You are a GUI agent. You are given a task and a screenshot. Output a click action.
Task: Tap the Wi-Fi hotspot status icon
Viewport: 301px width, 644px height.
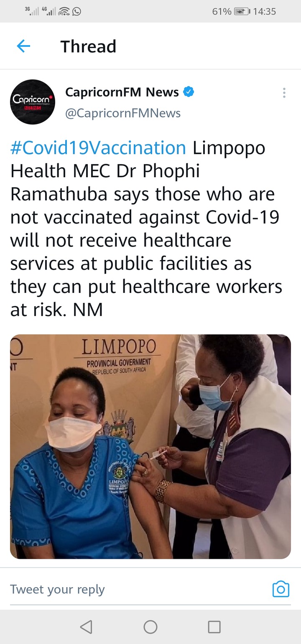tap(64, 12)
